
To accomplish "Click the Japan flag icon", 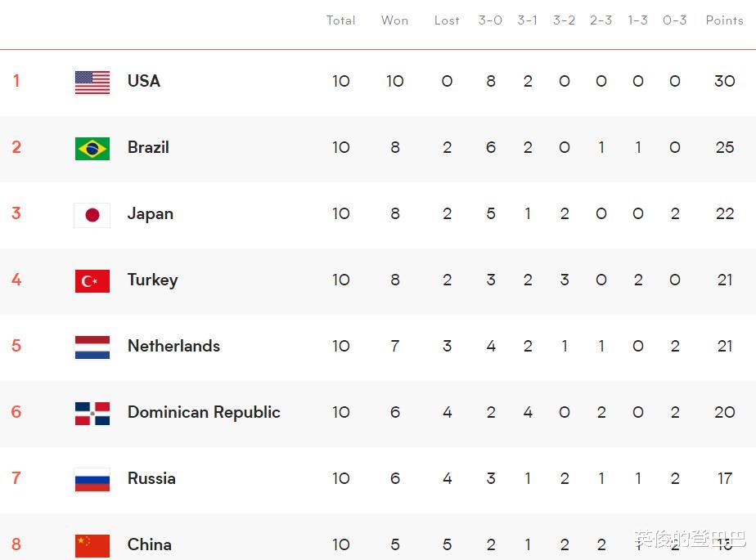I will tap(92, 215).
